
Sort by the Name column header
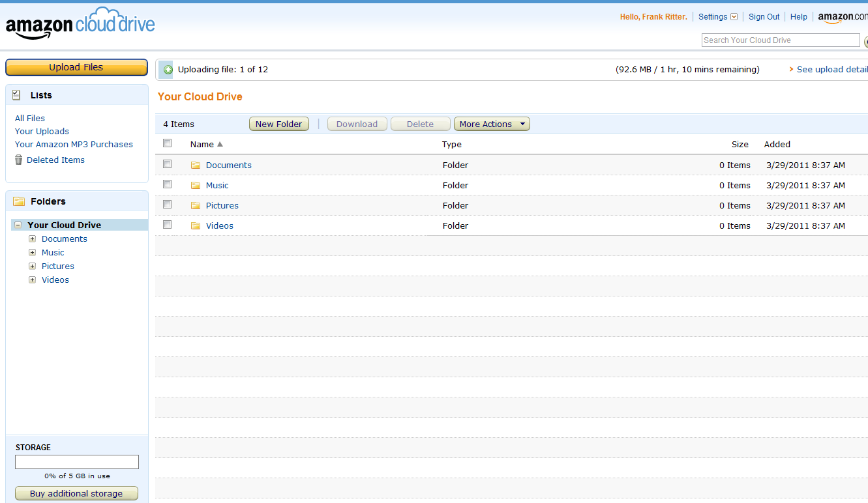pyautogui.click(x=202, y=144)
